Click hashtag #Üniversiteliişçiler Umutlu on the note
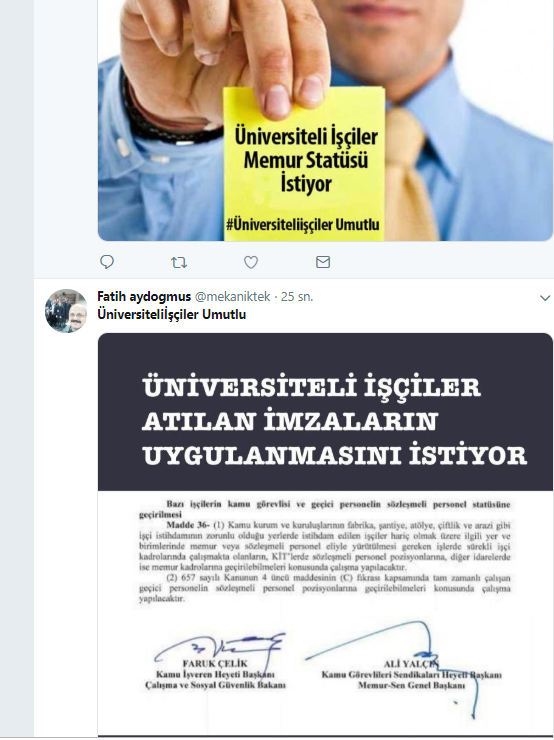 (x=303, y=224)
